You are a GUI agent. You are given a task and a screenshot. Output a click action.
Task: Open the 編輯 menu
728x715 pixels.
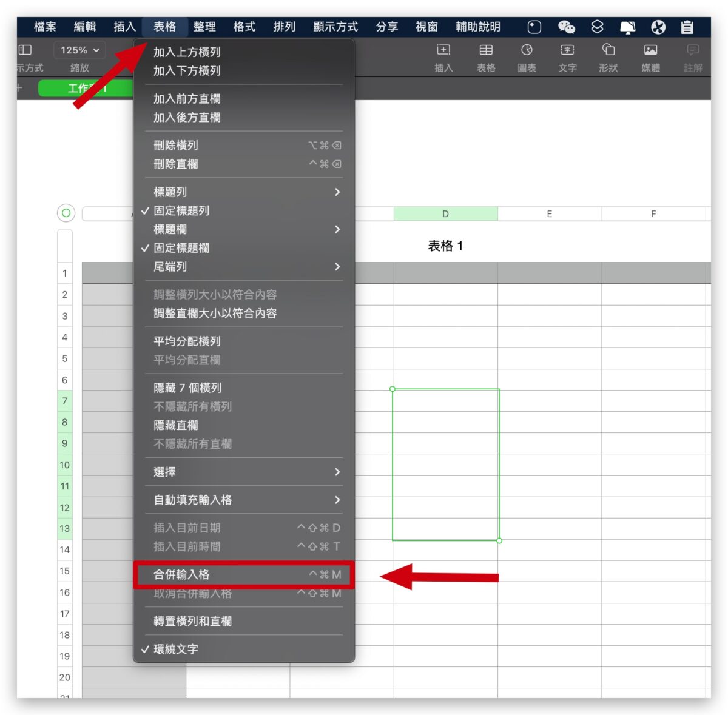pyautogui.click(x=85, y=27)
